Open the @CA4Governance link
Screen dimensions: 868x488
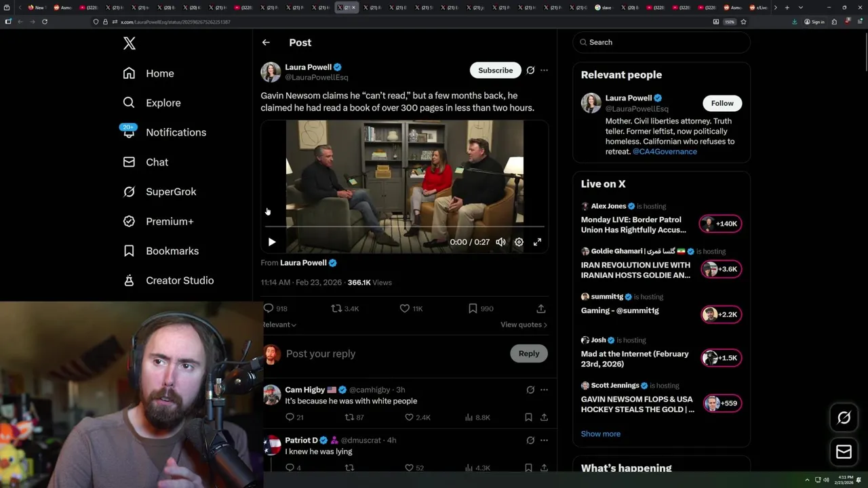(665, 152)
